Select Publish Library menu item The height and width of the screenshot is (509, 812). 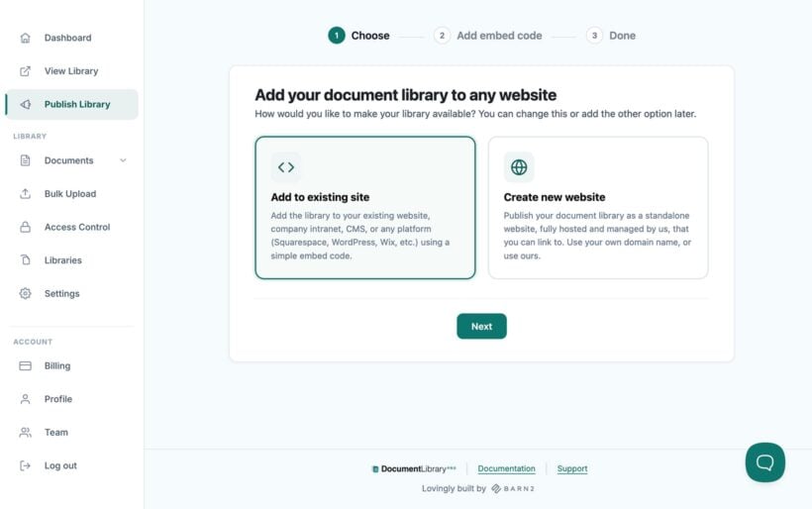pos(71,104)
